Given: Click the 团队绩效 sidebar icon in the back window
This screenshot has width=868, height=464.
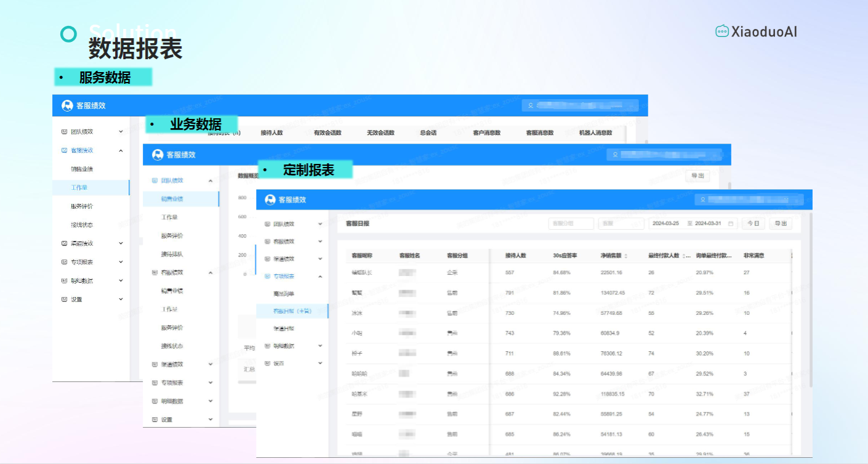Looking at the screenshot, I should tap(64, 132).
